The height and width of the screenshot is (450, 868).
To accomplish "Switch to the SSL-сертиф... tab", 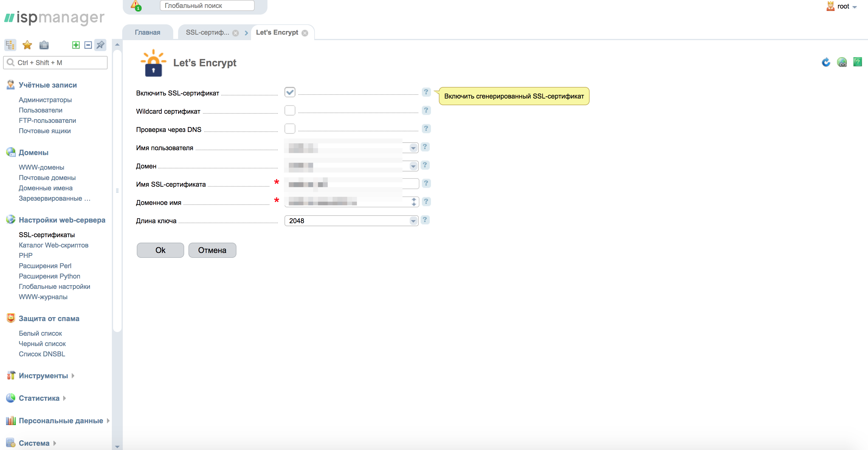I will click(x=207, y=32).
